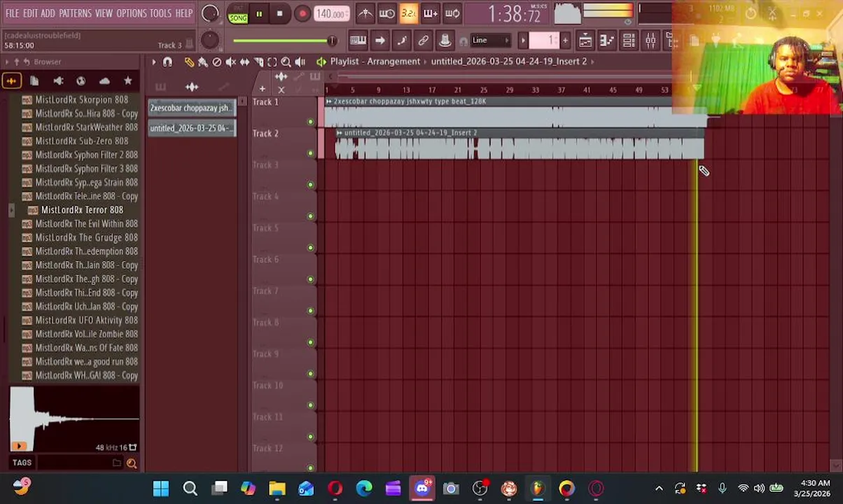
Task: Select the slice tool in playlist toolbar
Action: (258, 62)
